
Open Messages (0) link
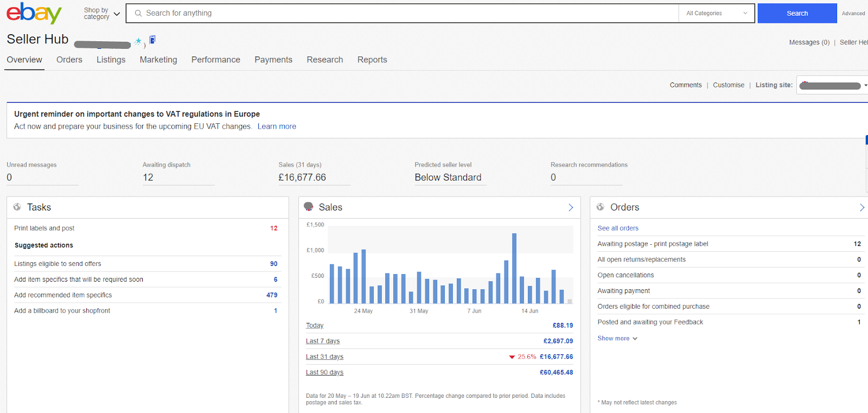(809, 42)
